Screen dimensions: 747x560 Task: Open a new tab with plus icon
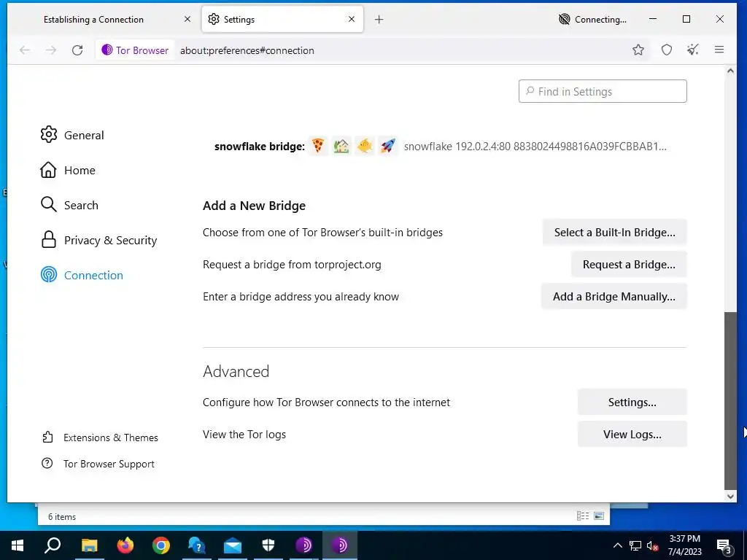click(379, 19)
